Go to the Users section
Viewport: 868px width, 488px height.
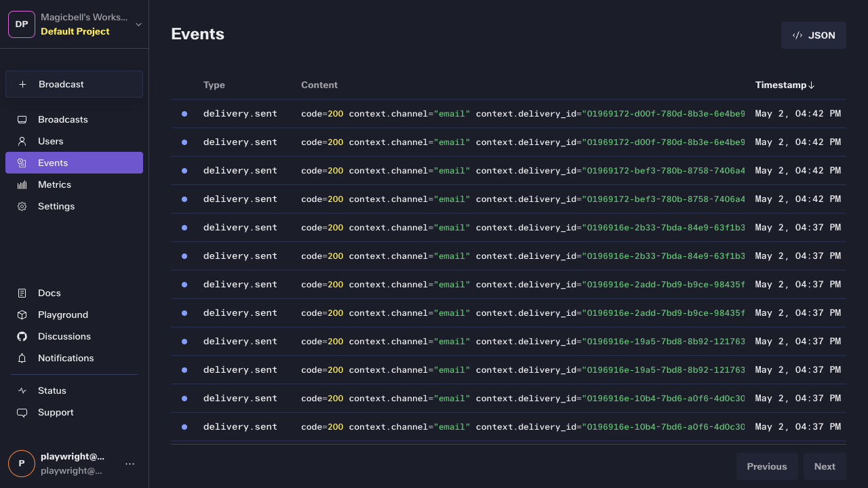[x=74, y=141]
